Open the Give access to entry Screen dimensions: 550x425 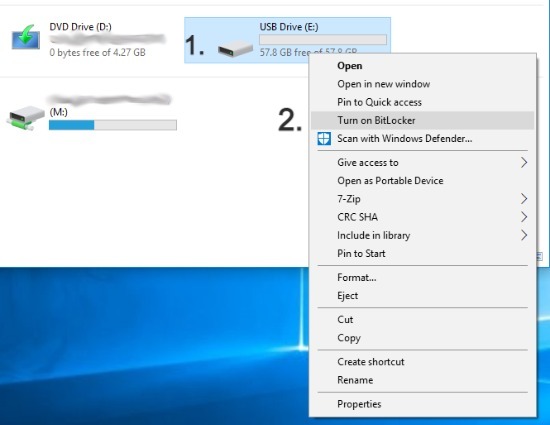[422, 163]
